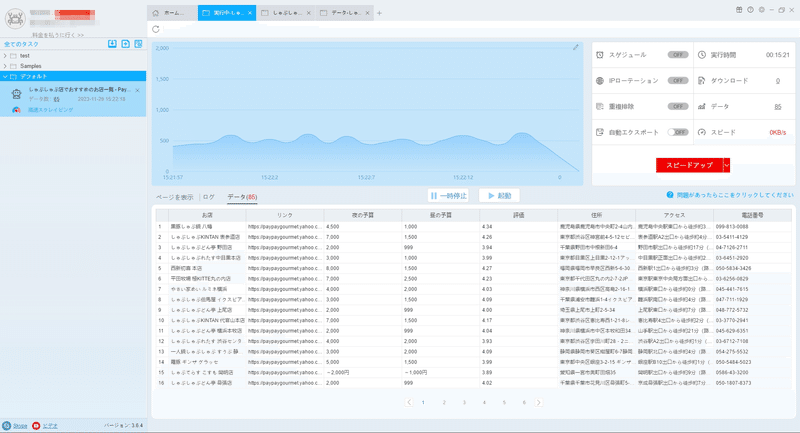Toggle the IPローテーション switch
Viewport: 800px width, 433px height.
coord(678,81)
